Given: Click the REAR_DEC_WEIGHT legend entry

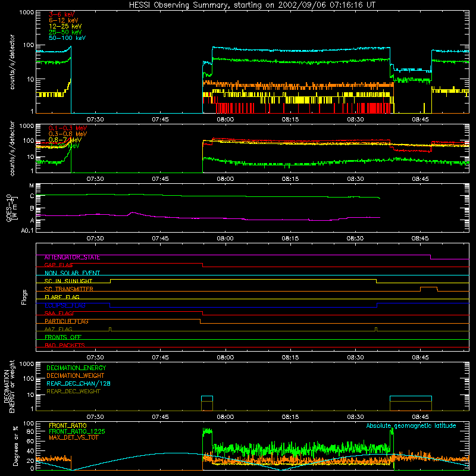Looking at the screenshot, I should click(73, 392).
